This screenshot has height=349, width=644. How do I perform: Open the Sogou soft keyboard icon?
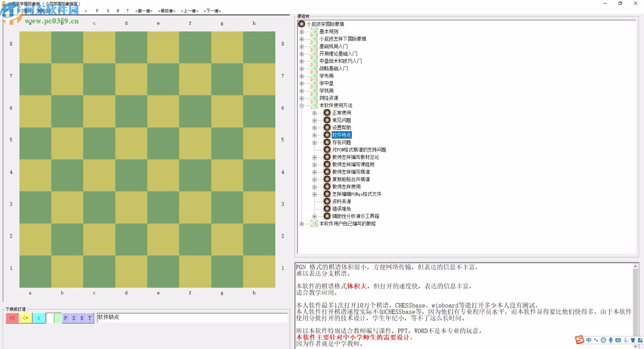618,340
